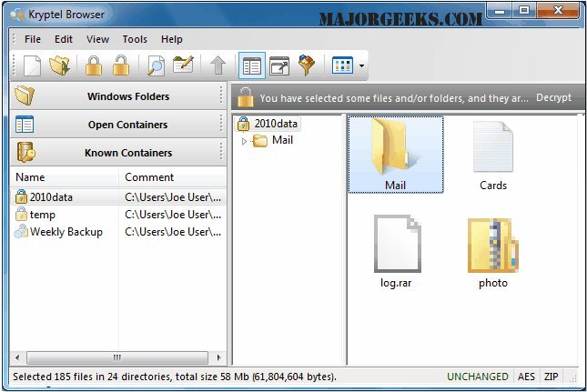The height and width of the screenshot is (392, 587).
Task: Expand the Mail tree node triangle
Action: tap(244, 141)
